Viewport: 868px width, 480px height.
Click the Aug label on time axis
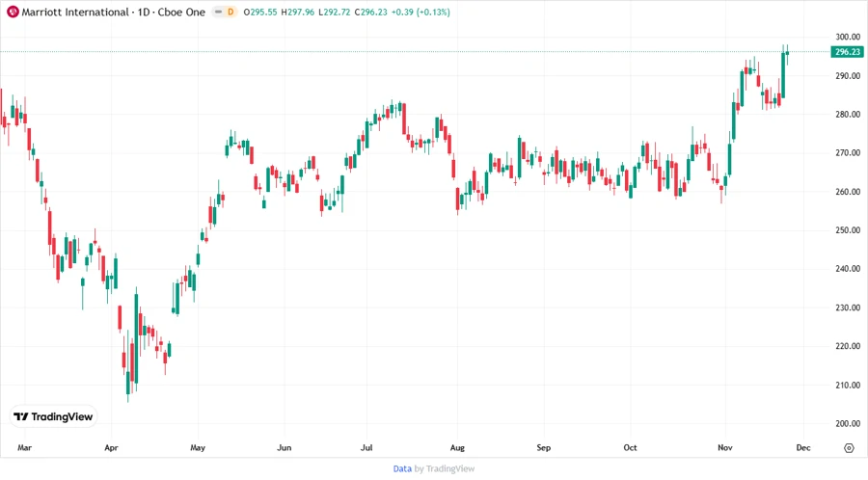point(457,447)
